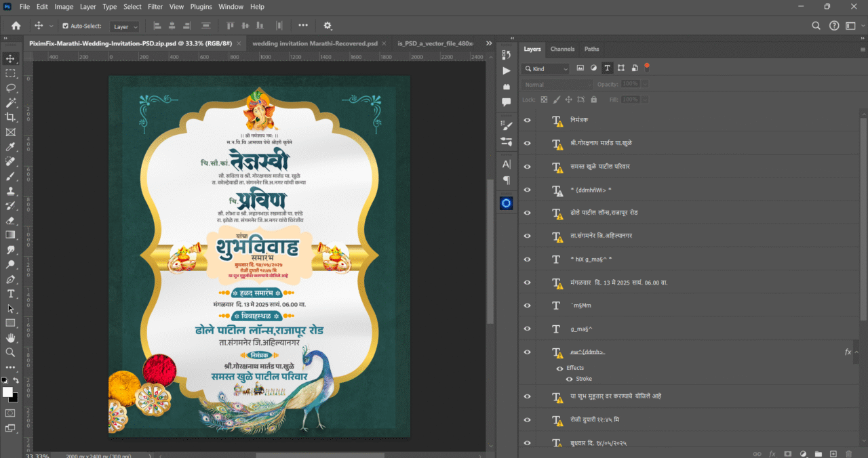Viewport: 868px width, 458px height.
Task: Switch to the Channels tab
Action: tap(562, 49)
